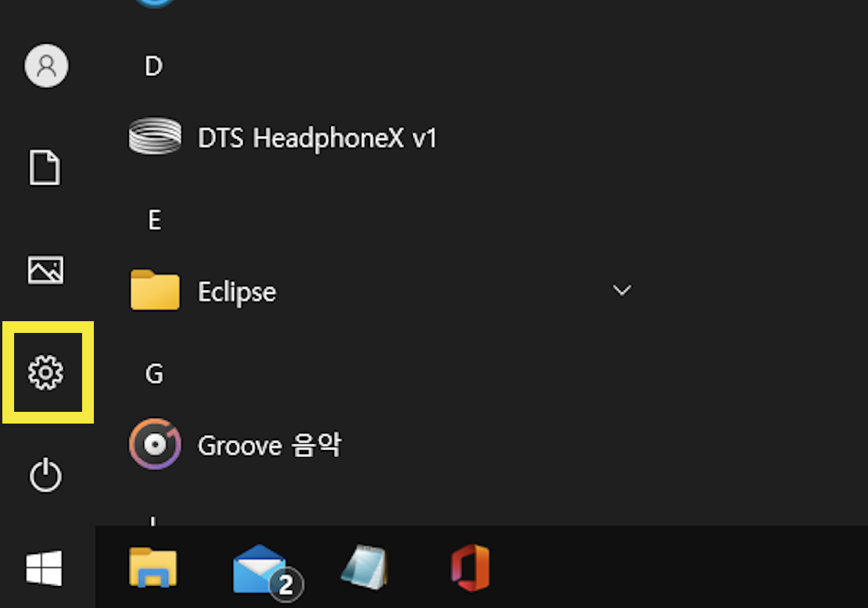Image resolution: width=868 pixels, height=608 pixels.
Task: Open Microsoft Office from the taskbar
Action: click(x=469, y=568)
